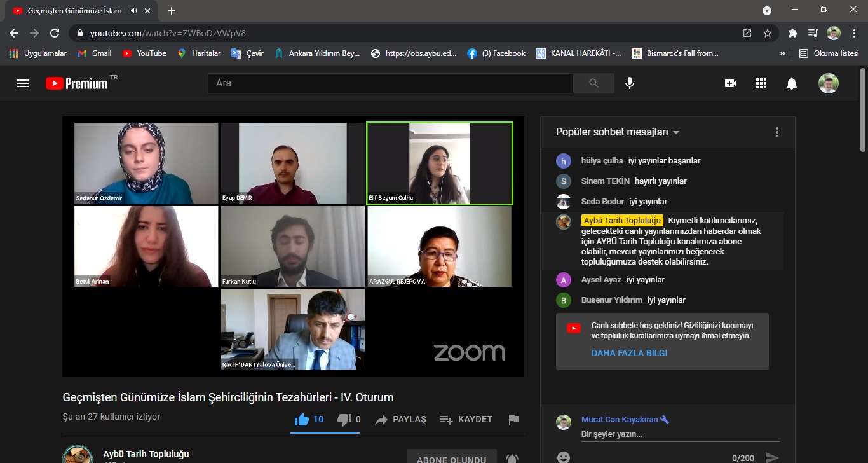Click the report flag icon
This screenshot has height=463, width=868.
(x=513, y=420)
